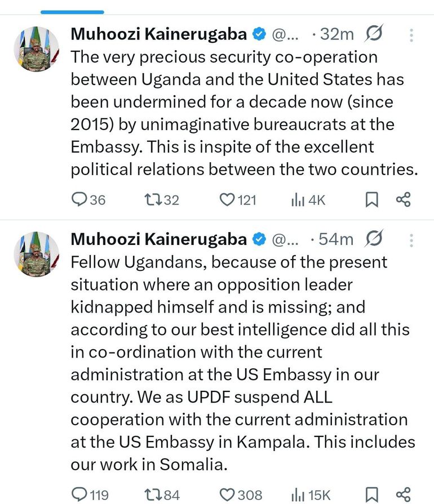
Task: Open more options on the 54m tweet
Action: [411, 240]
